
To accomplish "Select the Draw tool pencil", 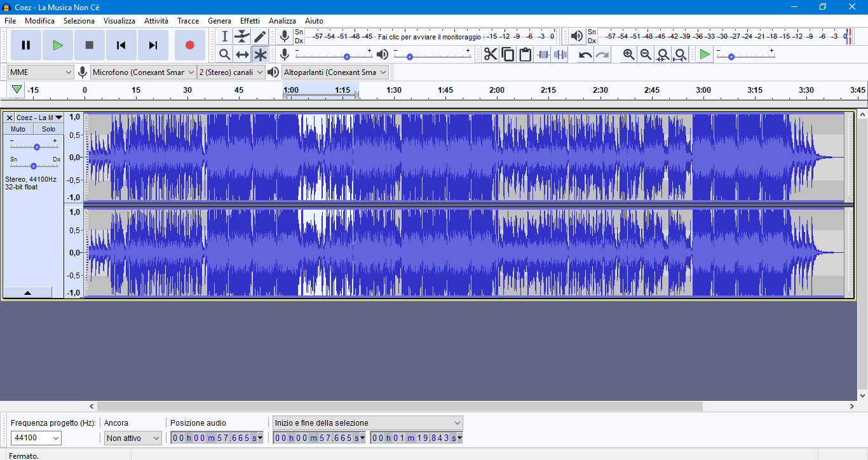I will click(260, 36).
